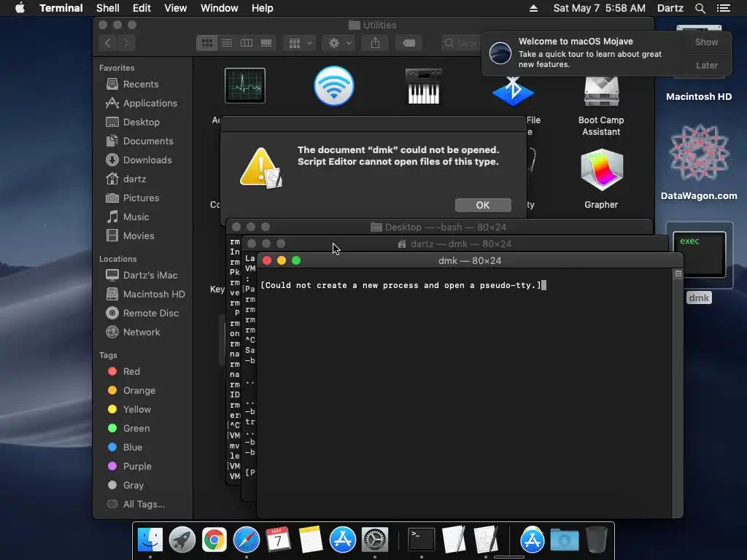Click the menu bar date and time

pos(600,8)
